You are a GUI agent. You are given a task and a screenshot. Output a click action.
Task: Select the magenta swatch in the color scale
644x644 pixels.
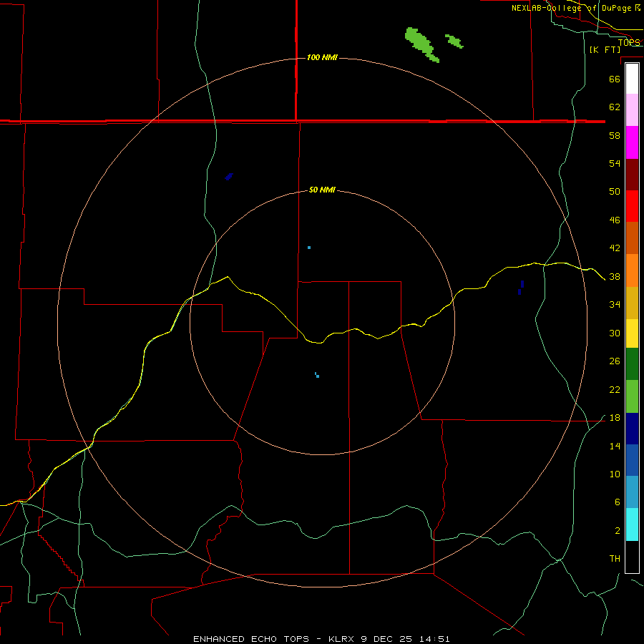point(632,142)
